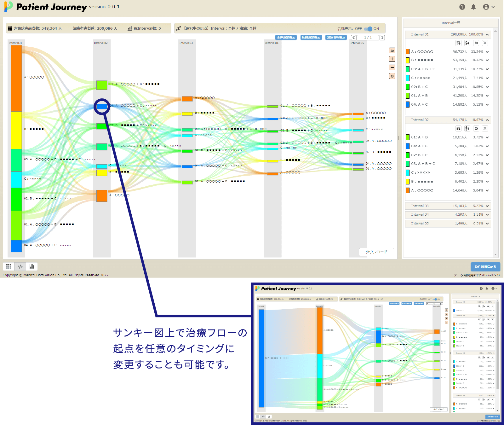Click the ダウンロード button
Image resolution: width=504 pixels, height=425 pixels.
(x=376, y=252)
